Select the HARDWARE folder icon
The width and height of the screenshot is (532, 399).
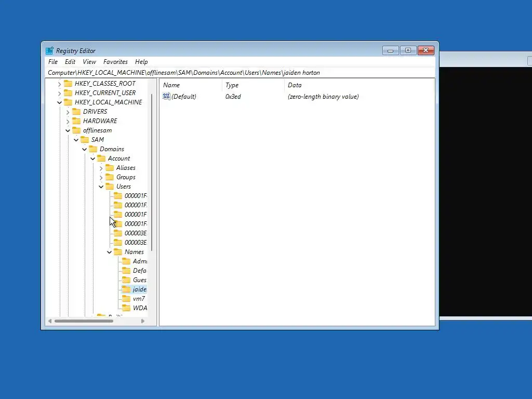(76, 121)
